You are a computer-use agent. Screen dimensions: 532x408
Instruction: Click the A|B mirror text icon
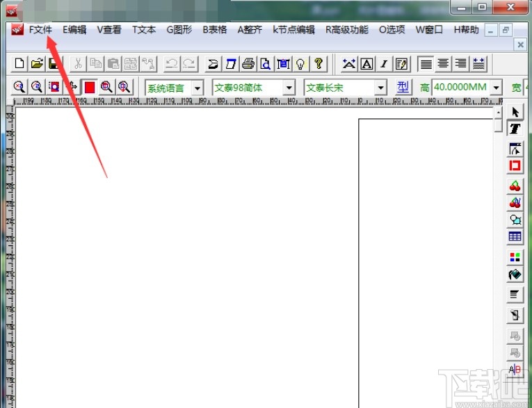tap(515, 369)
